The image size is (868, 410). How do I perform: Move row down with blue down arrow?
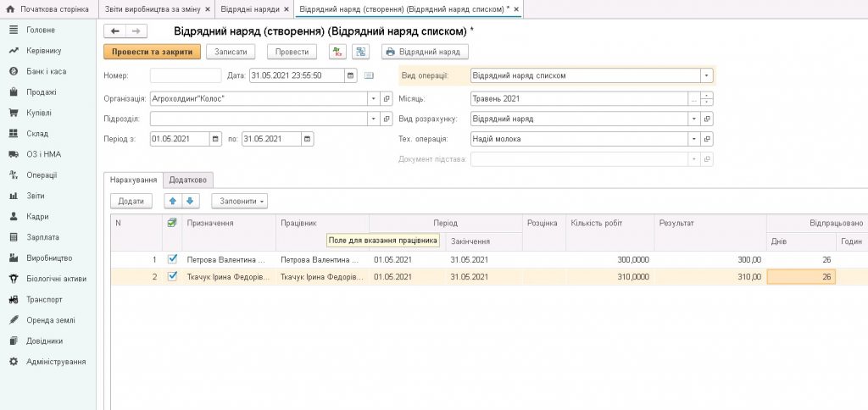click(190, 201)
